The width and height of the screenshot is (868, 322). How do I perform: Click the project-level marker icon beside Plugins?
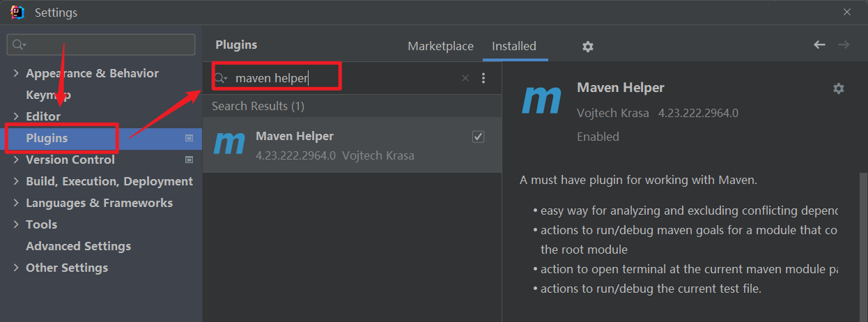click(x=189, y=138)
